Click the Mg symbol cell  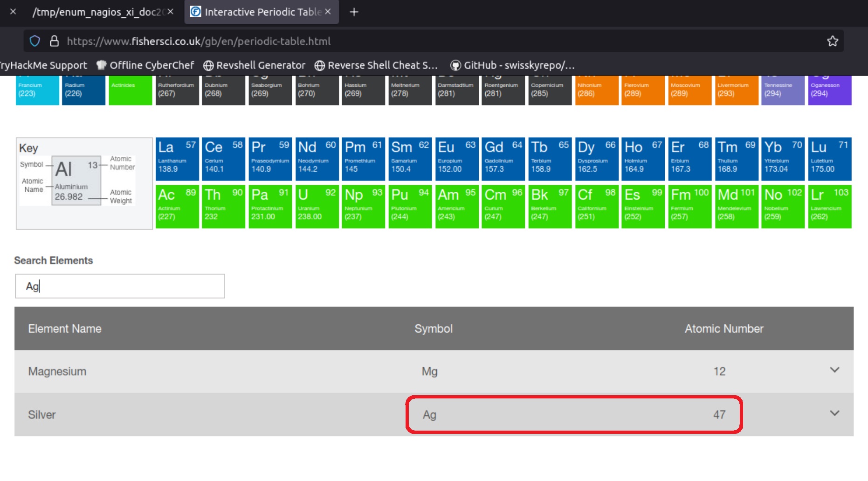click(x=429, y=371)
